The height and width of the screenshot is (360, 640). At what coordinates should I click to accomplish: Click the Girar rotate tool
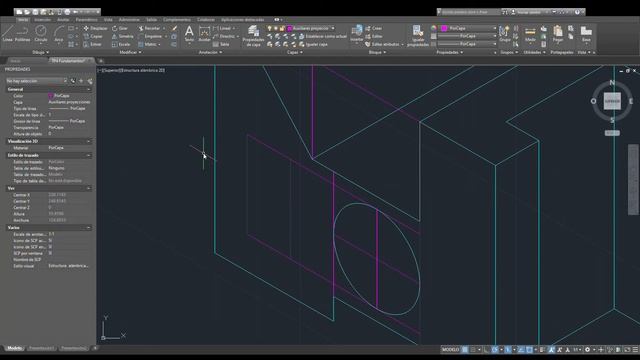coord(120,28)
